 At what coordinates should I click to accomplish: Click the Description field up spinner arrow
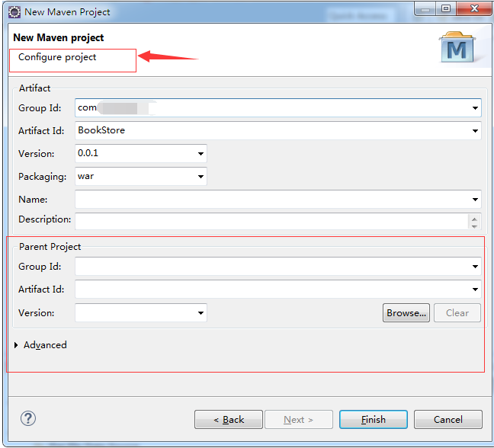pyautogui.click(x=474, y=219)
